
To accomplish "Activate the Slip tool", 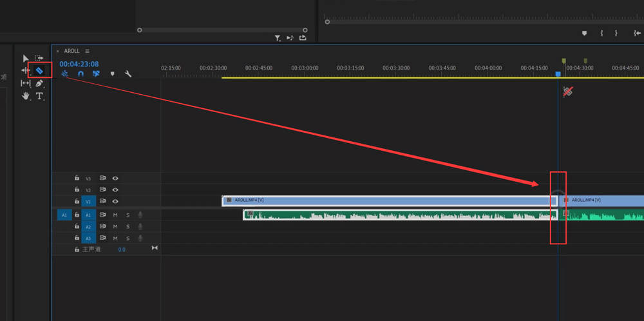I will click(x=26, y=83).
